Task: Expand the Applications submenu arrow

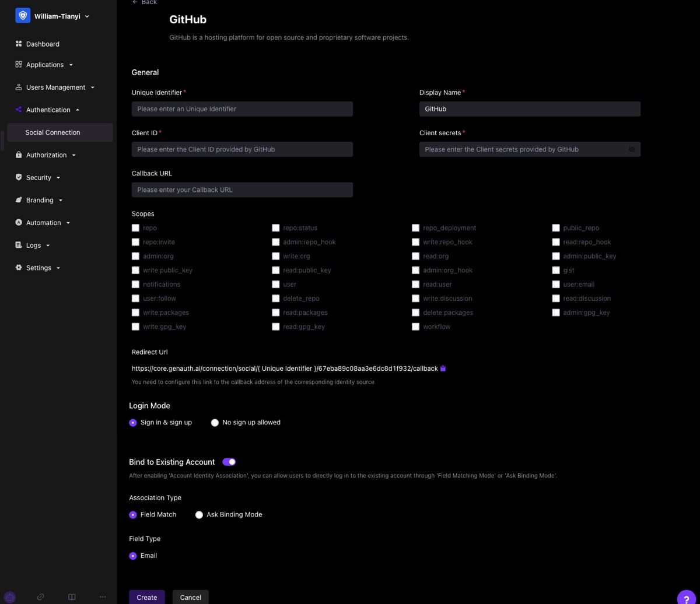Action: click(71, 65)
